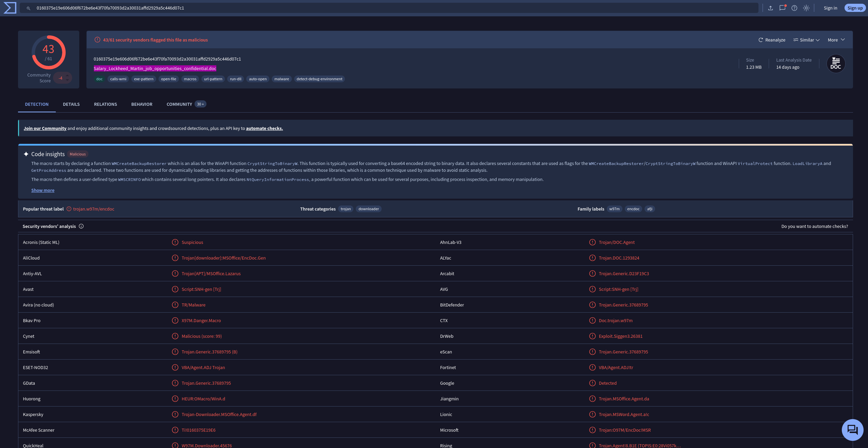Click warning icon in Kaspersky row

(x=175, y=414)
